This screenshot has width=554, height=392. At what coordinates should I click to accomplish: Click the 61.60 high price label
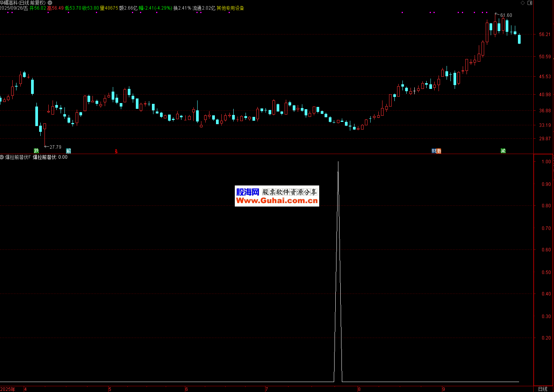(x=506, y=15)
